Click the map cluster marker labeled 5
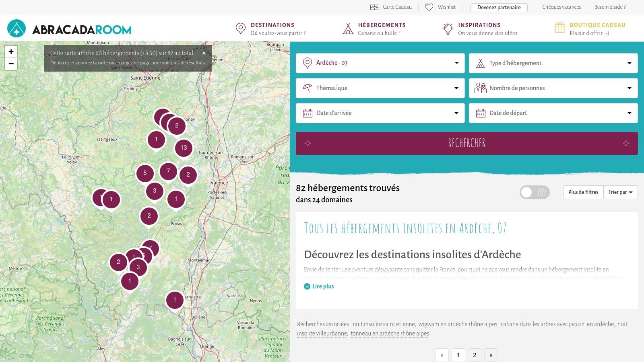This screenshot has height=362, width=644. 145,173
